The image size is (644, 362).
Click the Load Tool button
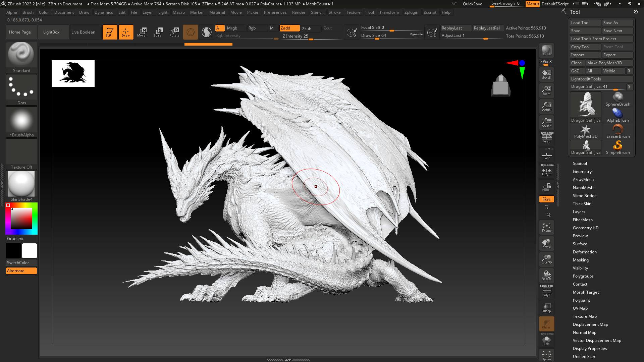coord(586,23)
